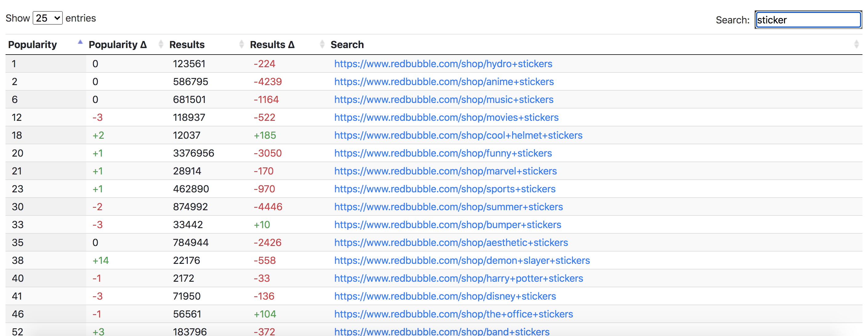Click the Search input field
868x336 pixels.
[x=808, y=20]
